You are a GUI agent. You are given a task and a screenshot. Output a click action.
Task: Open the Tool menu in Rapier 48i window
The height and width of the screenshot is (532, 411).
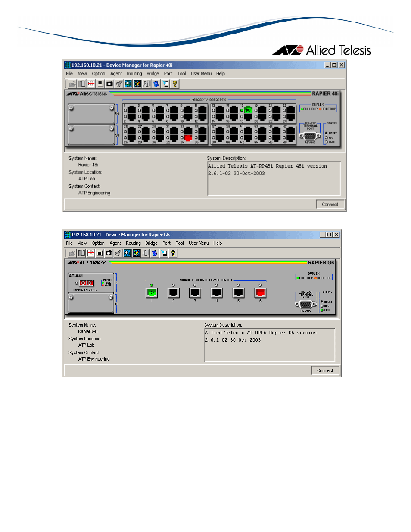pyautogui.click(x=182, y=74)
